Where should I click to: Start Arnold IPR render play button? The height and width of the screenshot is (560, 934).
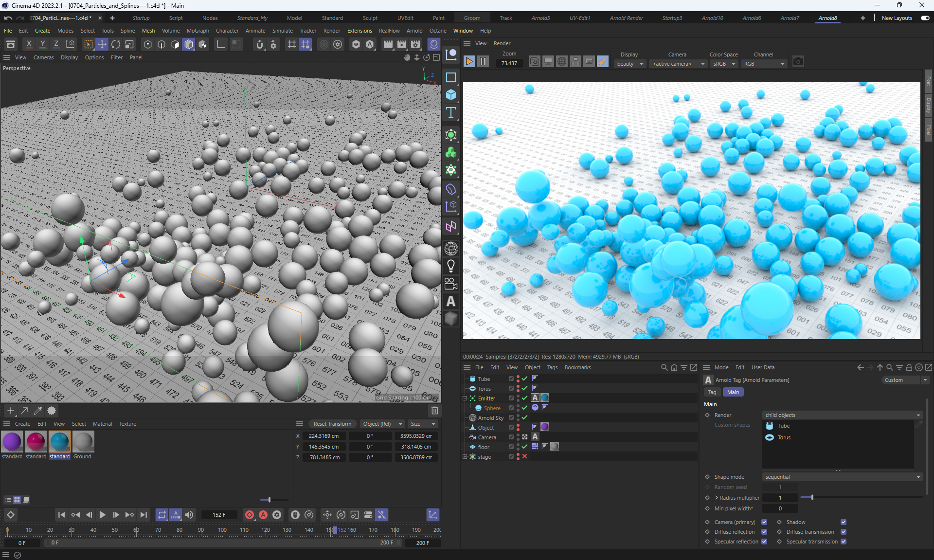click(x=469, y=61)
